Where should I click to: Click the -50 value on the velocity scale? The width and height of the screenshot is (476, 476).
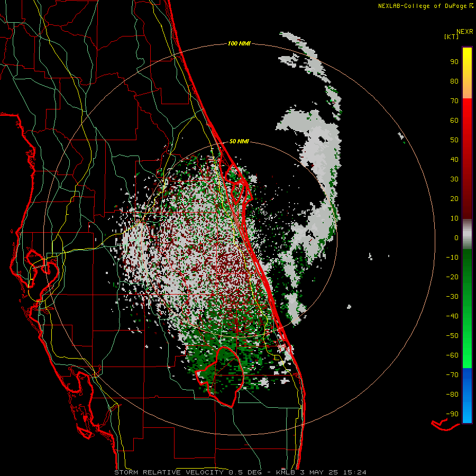coord(452,336)
